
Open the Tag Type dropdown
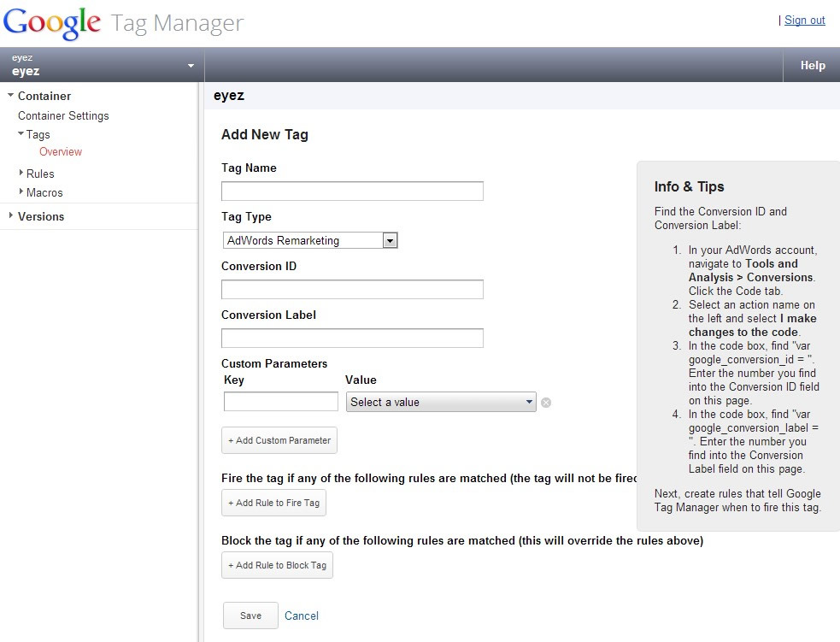pos(310,240)
